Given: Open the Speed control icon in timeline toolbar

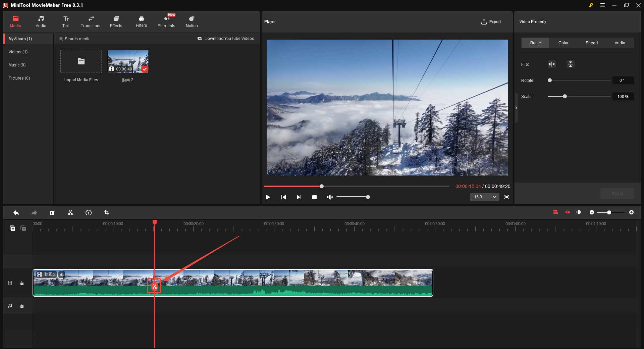Looking at the screenshot, I should tap(88, 212).
